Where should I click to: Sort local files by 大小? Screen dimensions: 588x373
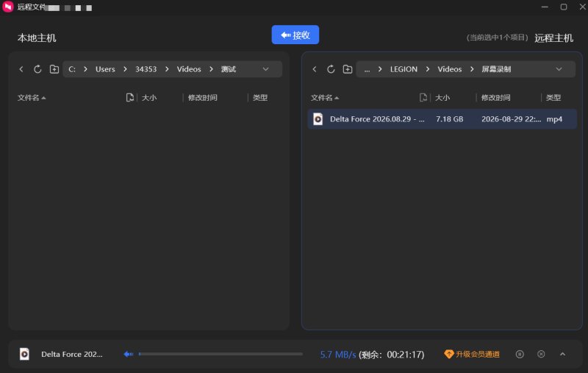[149, 98]
